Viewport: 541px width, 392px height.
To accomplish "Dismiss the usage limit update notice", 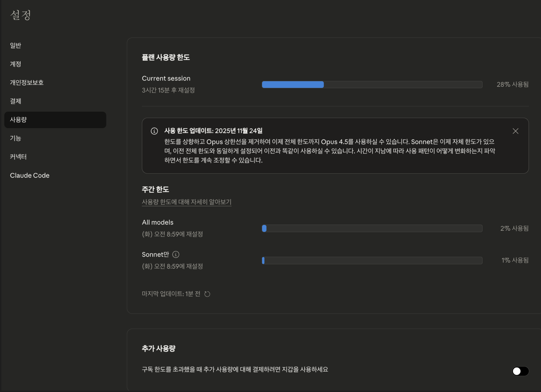I will [515, 131].
